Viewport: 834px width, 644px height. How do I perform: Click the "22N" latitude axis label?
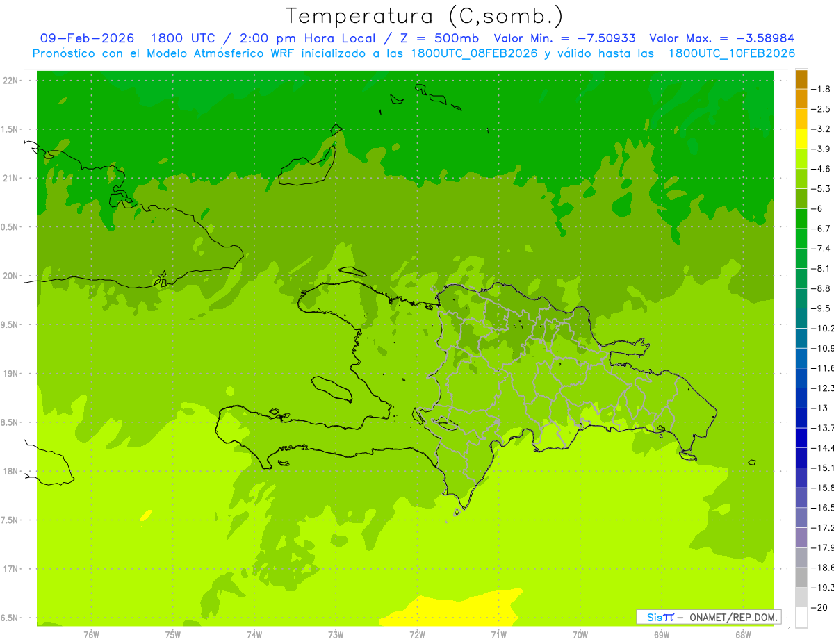coord(12,81)
